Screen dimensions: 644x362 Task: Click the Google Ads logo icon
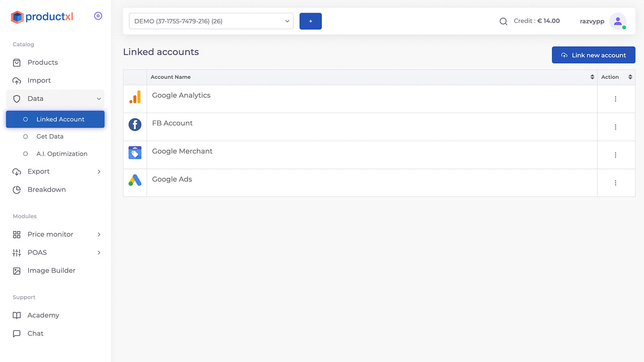(x=135, y=180)
